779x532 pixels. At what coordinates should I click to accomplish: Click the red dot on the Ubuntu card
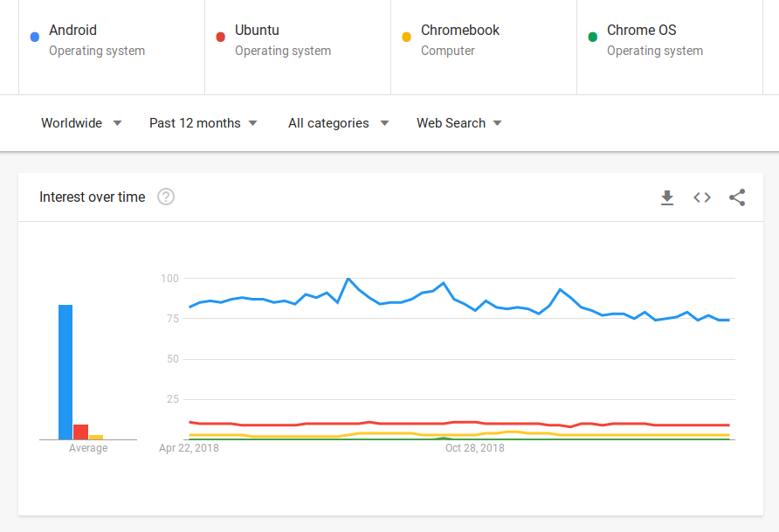220,37
